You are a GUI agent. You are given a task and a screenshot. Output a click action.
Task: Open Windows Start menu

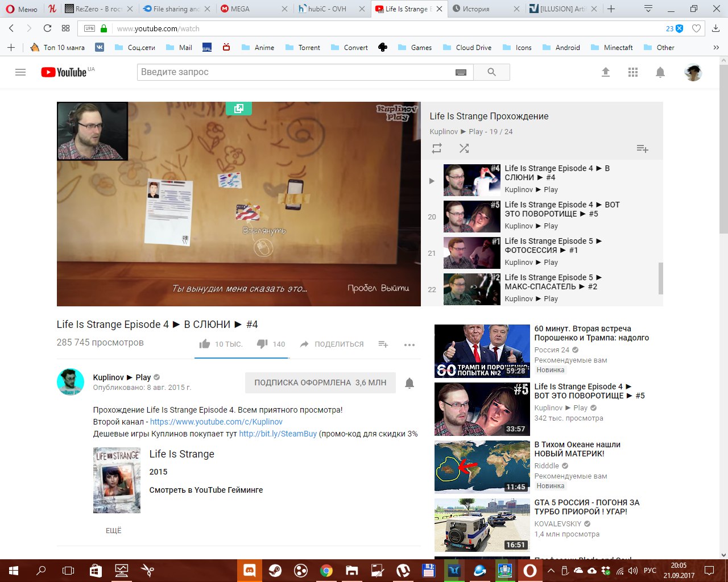tap(13, 571)
